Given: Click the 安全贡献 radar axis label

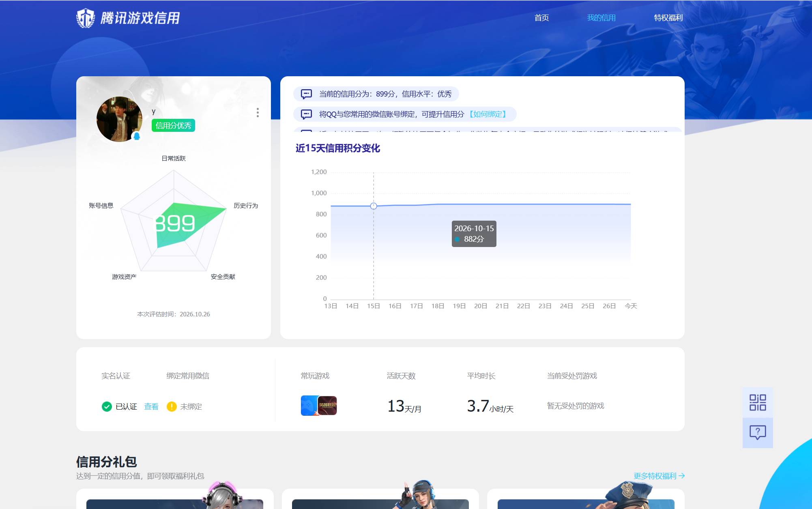Looking at the screenshot, I should coord(223,277).
